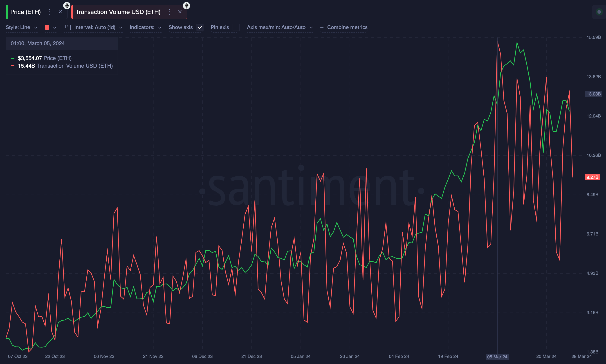Open the Price (ETH) three-dot options menu
The height and width of the screenshot is (364, 606).
[50, 12]
